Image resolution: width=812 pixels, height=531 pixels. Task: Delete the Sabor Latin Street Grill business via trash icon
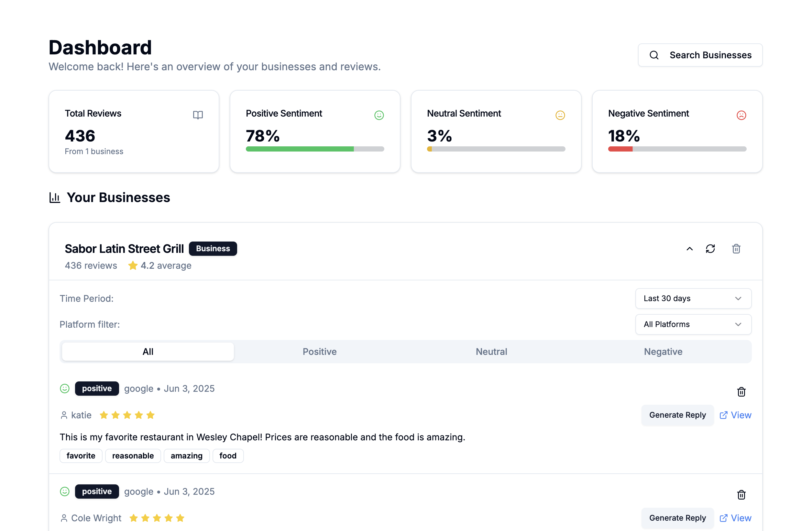click(x=736, y=249)
